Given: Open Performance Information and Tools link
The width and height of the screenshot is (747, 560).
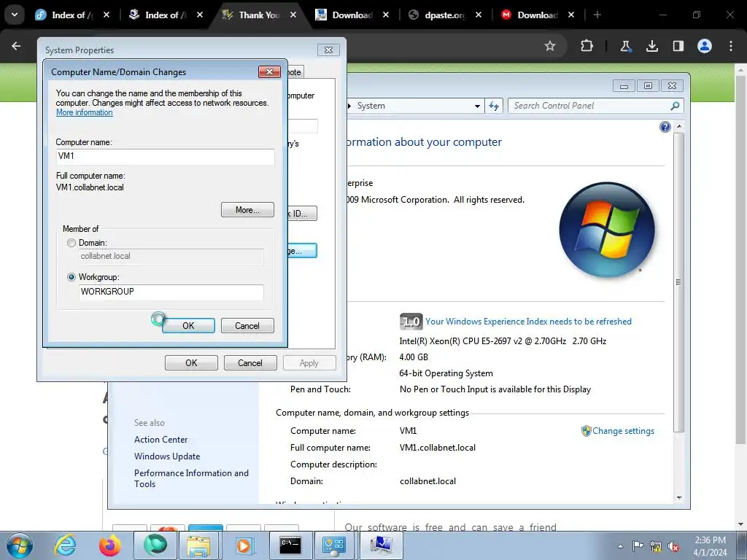Looking at the screenshot, I should coord(191,478).
